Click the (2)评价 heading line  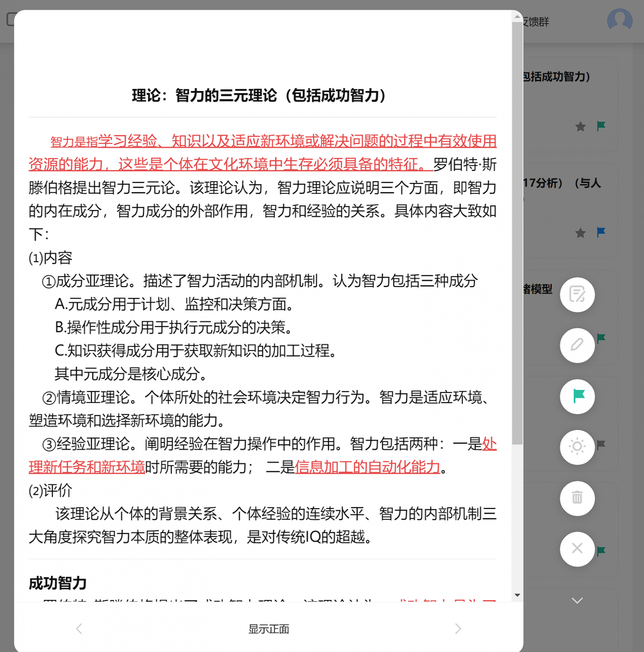tap(50, 490)
